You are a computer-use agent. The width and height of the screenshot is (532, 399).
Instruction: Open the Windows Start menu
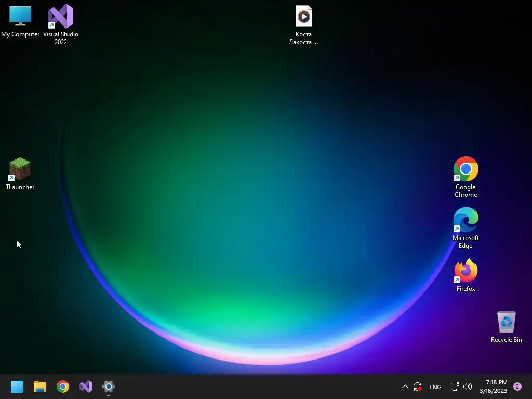tap(17, 387)
